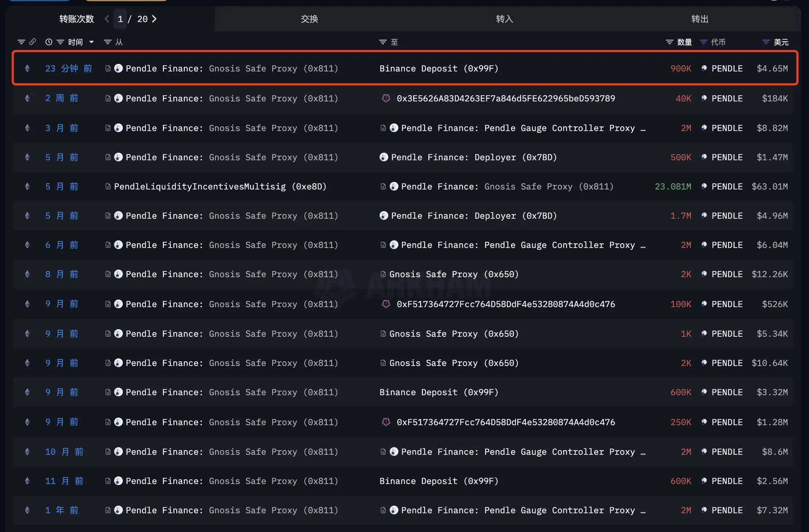The image size is (809, 532).
Task: Click contract icon in PendleLiquidityIncentivesMultisig row
Action: pos(108,186)
